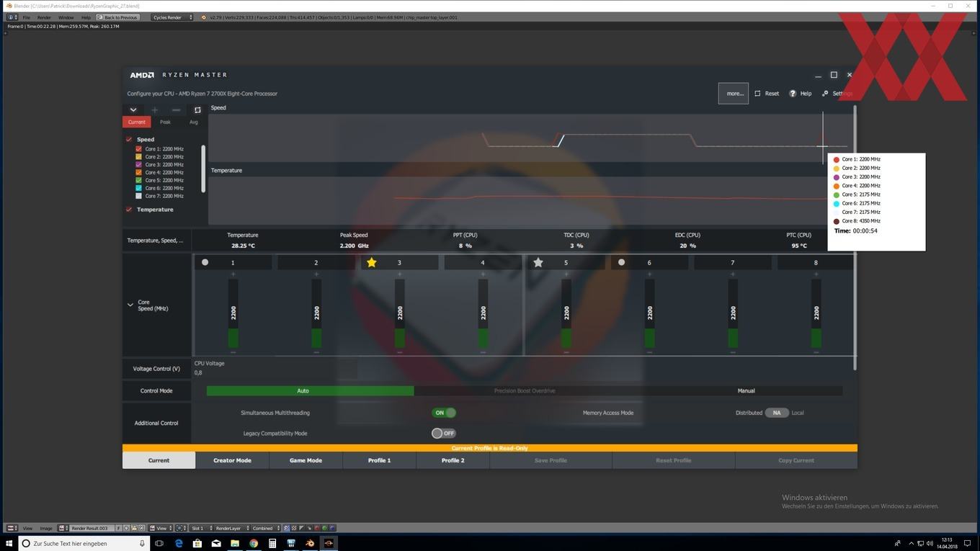Collapse the Core Speed (MHz) section

click(130, 305)
